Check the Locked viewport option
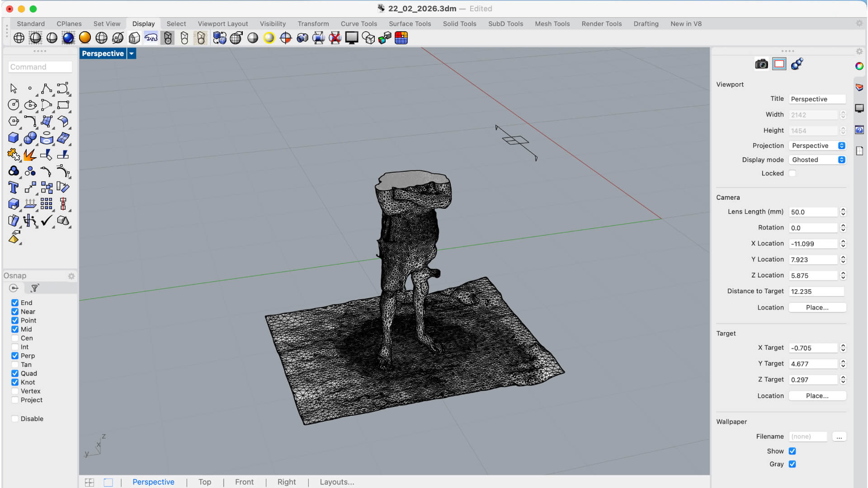 click(x=792, y=173)
